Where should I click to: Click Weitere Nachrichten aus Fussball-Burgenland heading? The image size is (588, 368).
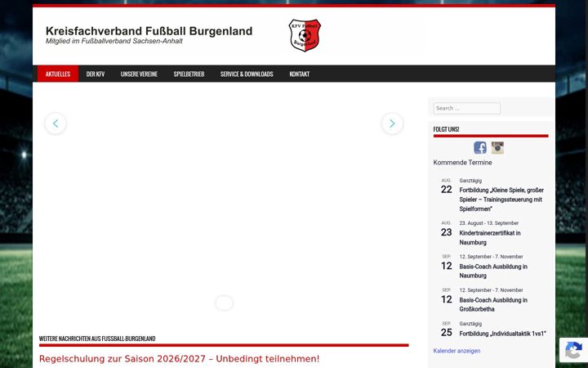pyautogui.click(x=97, y=339)
